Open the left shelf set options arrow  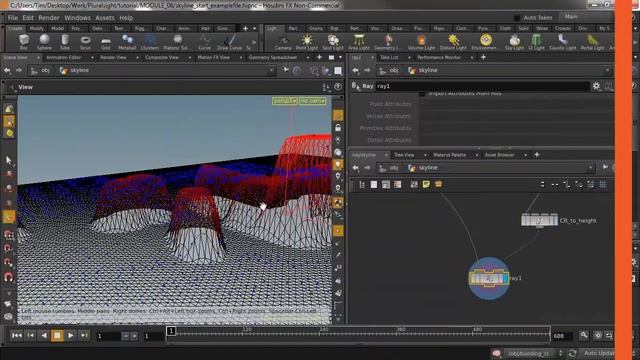coord(254,29)
